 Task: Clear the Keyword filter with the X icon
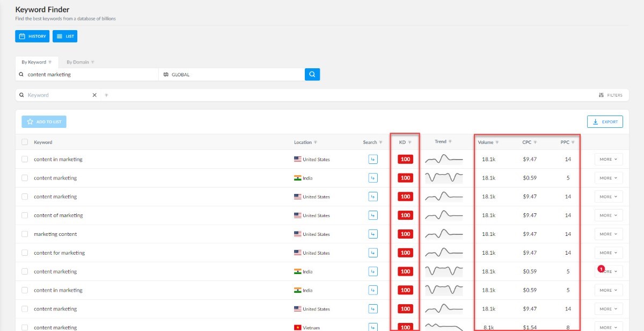pos(94,95)
